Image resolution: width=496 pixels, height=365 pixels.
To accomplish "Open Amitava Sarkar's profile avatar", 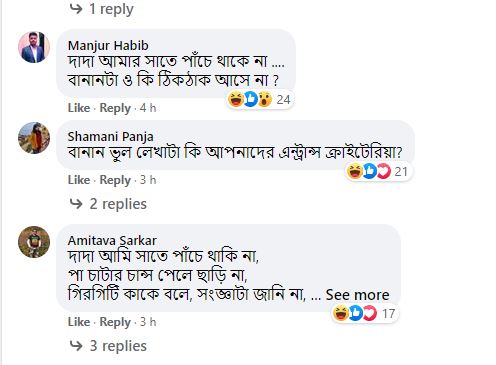I will click(x=34, y=242).
